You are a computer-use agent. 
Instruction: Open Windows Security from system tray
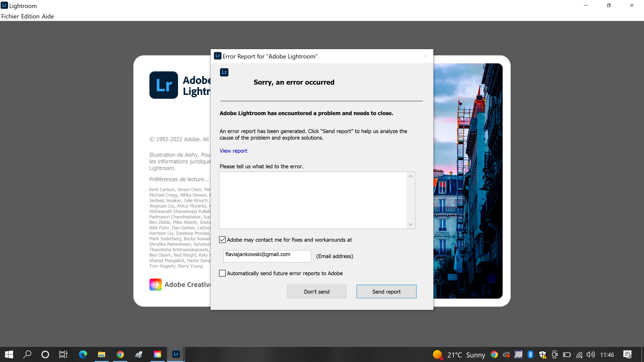pos(543,354)
